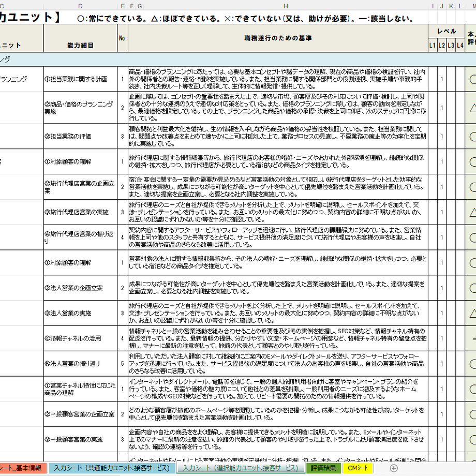
Task: Select column K header
Action: click(x=451, y=6)
